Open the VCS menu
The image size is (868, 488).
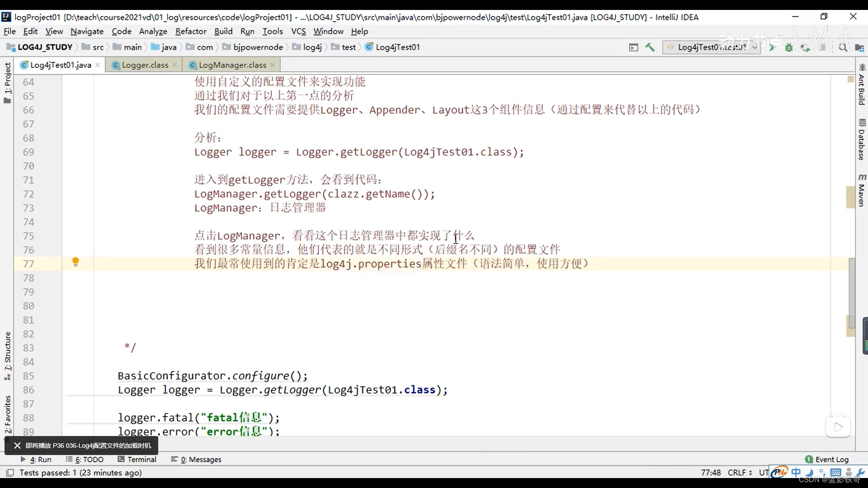[x=298, y=31]
